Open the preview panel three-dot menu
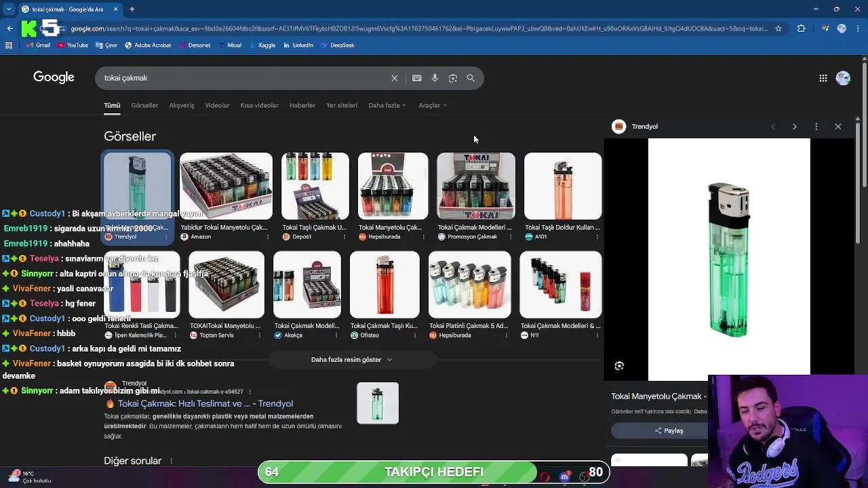 [x=816, y=127]
